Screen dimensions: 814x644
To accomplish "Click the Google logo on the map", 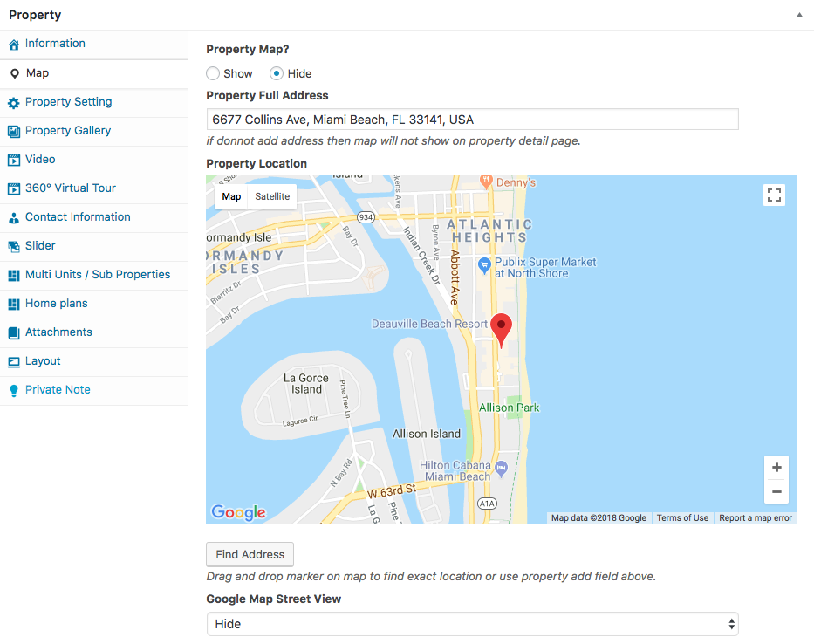I will (238, 512).
